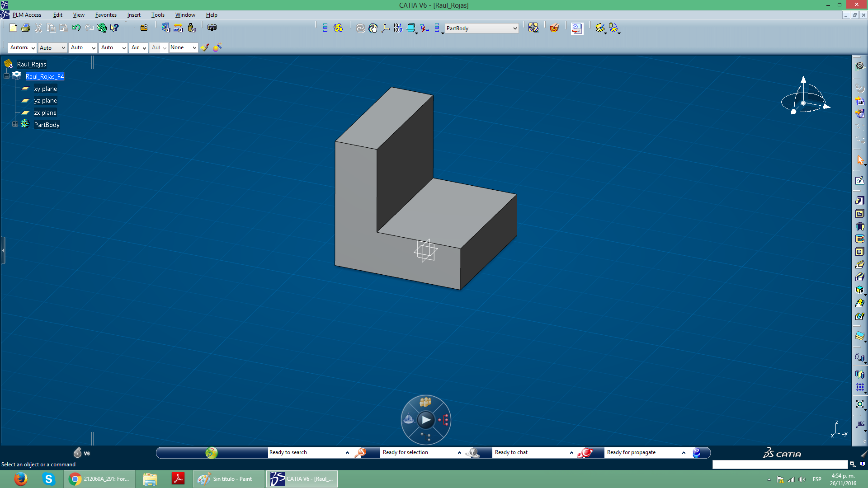This screenshot has width=868, height=488.
Task: Open the Edit menu
Action: [x=57, y=15]
